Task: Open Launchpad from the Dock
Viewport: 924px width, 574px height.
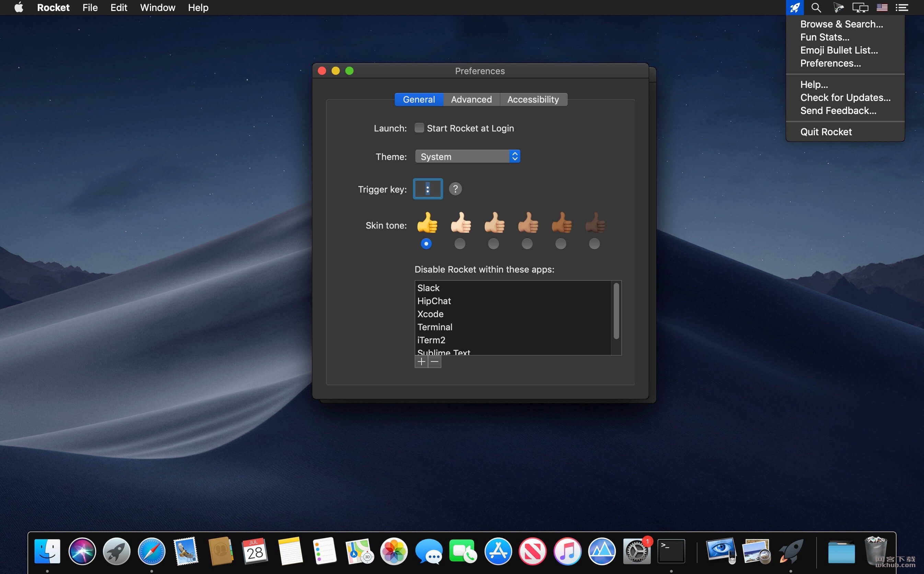Action: click(116, 551)
